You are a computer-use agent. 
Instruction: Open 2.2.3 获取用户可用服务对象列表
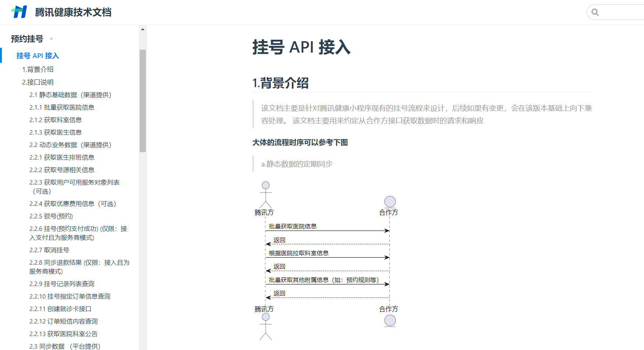[x=75, y=187]
